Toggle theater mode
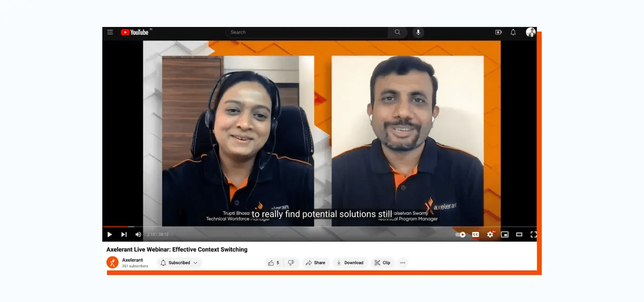The width and height of the screenshot is (644, 302). tap(519, 235)
